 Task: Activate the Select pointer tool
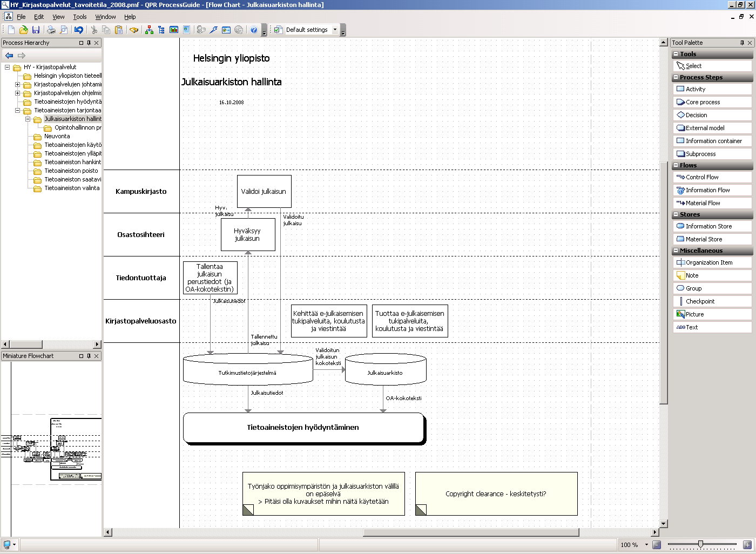tap(712, 66)
